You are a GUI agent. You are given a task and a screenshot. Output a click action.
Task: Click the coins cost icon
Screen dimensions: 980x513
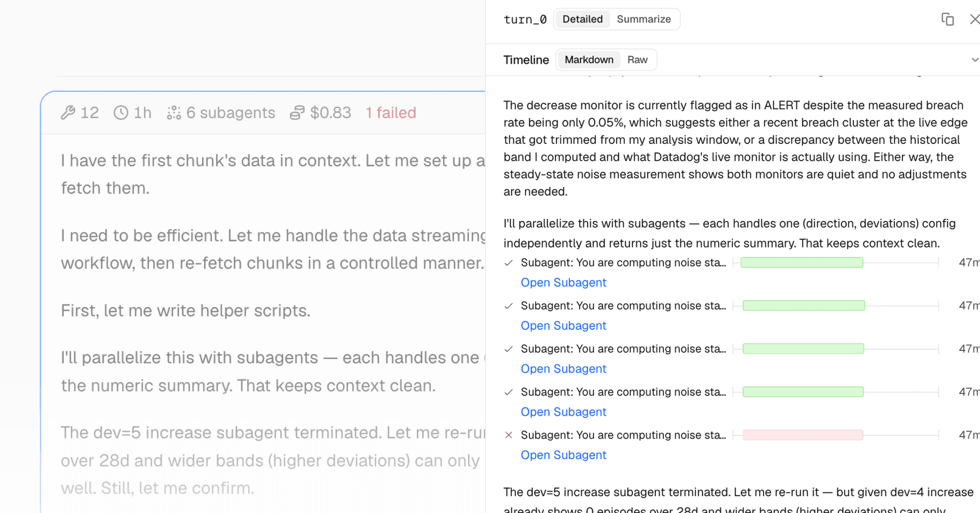(x=297, y=112)
